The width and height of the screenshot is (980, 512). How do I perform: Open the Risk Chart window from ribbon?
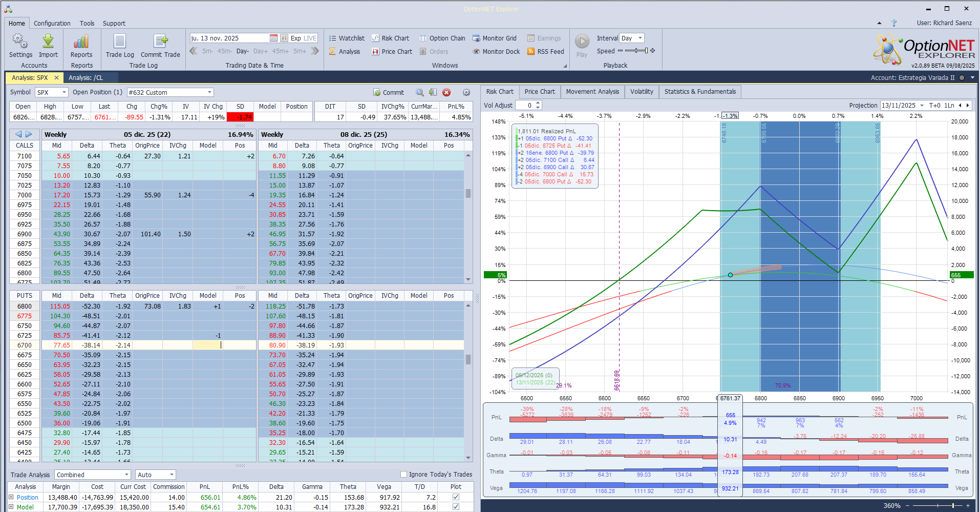pos(390,38)
